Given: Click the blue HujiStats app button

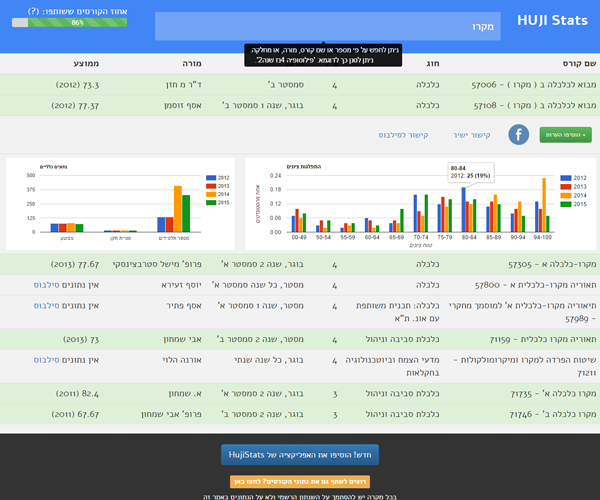Looking at the screenshot, I should pyautogui.click(x=299, y=455).
